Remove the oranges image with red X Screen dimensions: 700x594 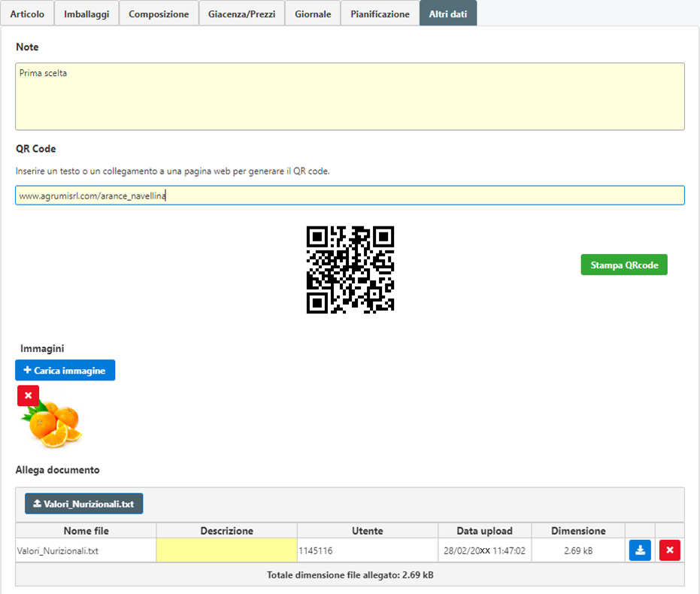point(28,395)
